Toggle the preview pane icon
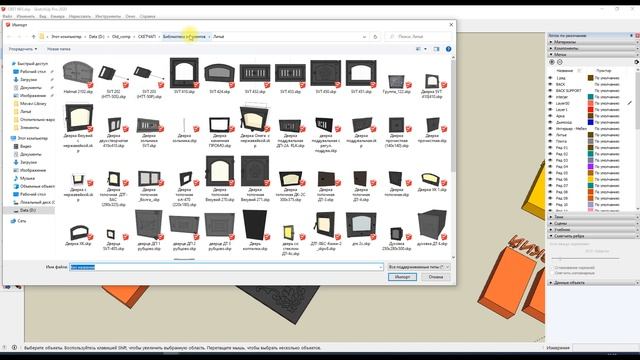 [436, 49]
